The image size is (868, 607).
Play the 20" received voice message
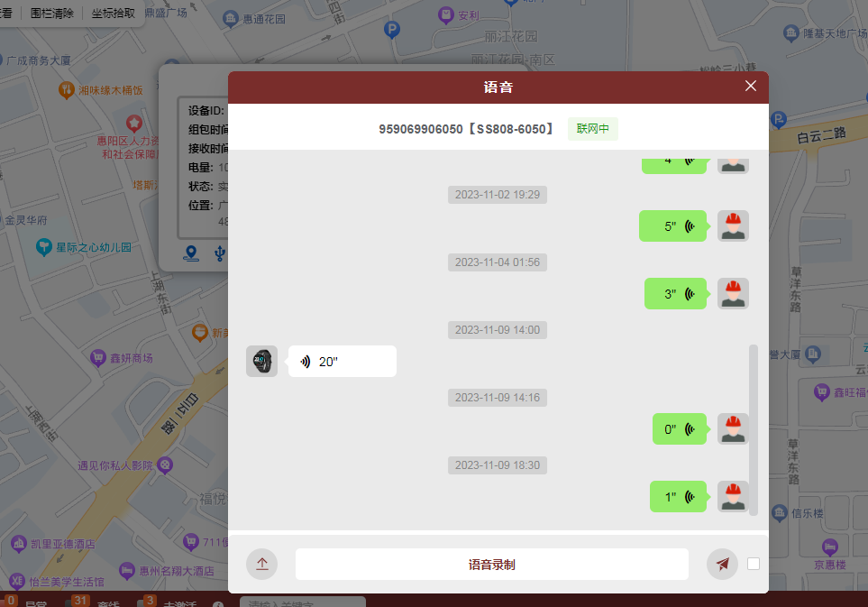point(342,362)
